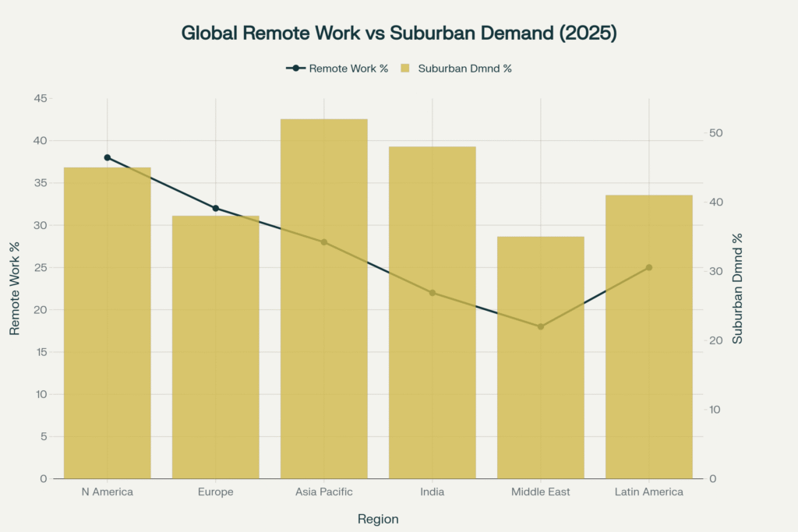The height and width of the screenshot is (532, 798).
Task: Click the Suburban Dmnd % right axis title
Action: (x=738, y=288)
